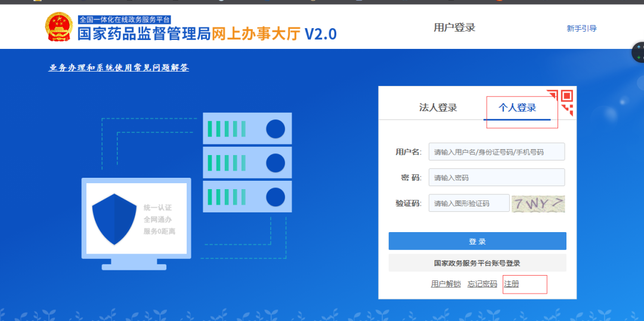Open 新手引导 in the header
The width and height of the screenshot is (644, 321).
click(581, 29)
